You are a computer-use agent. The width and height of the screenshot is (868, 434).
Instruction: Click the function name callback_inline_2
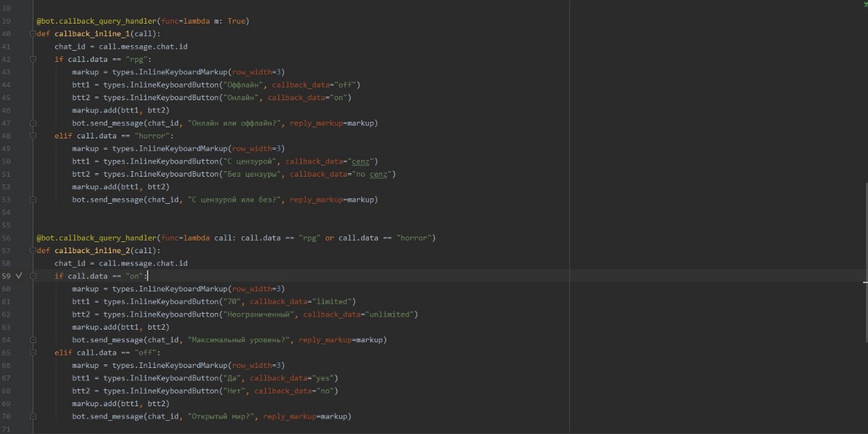pos(92,251)
